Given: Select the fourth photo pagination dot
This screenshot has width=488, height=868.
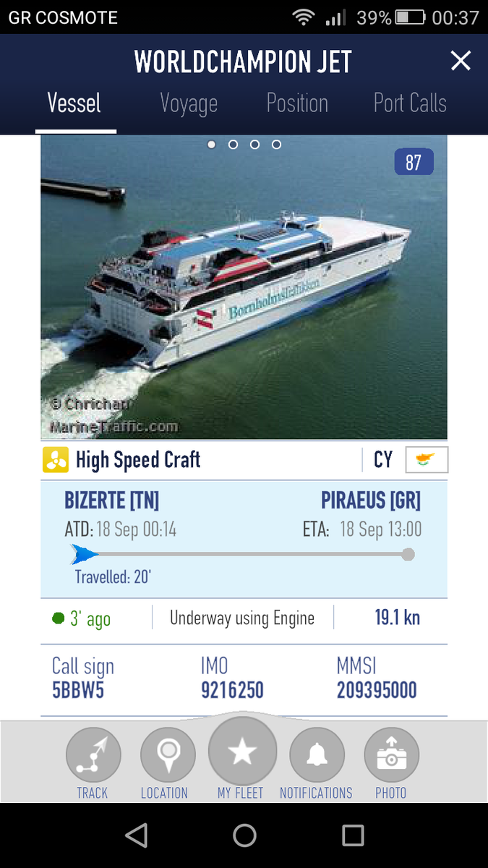Looking at the screenshot, I should click(x=276, y=145).
